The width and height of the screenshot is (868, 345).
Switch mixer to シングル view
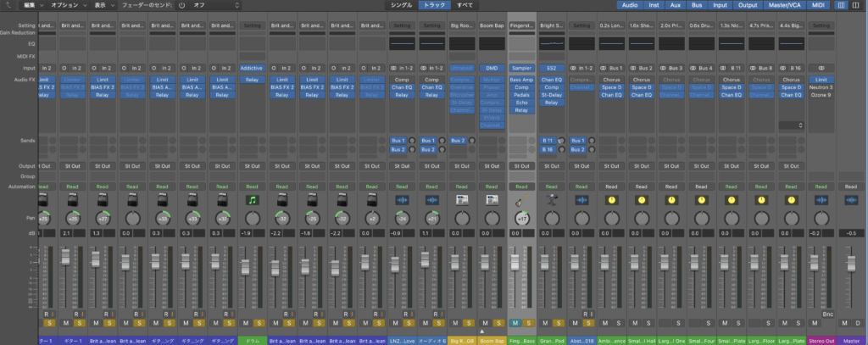(x=400, y=5)
